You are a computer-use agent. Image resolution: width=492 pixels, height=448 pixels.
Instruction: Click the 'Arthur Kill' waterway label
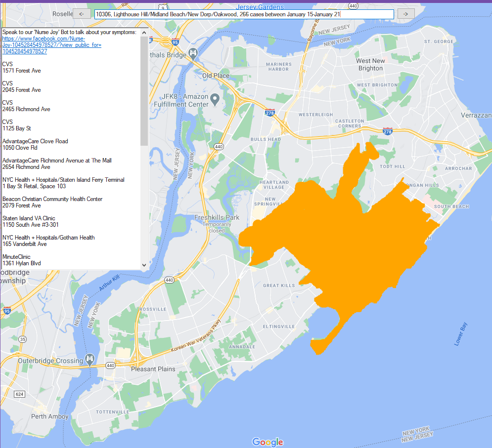pos(109,282)
